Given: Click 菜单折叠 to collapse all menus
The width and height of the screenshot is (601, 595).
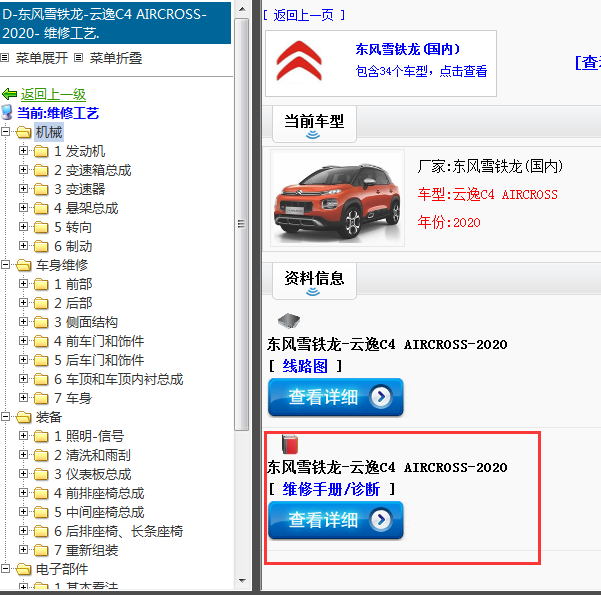Looking at the screenshot, I should coord(116,58).
